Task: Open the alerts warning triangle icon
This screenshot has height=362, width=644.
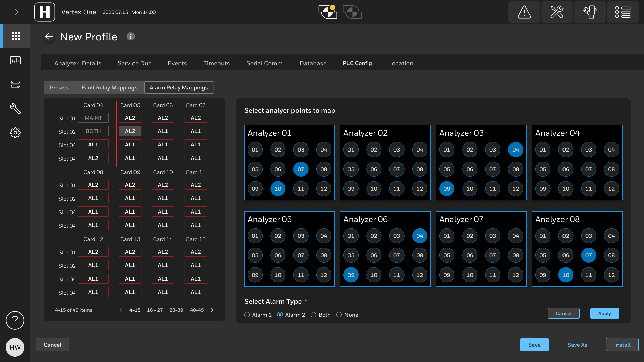Action: click(524, 12)
